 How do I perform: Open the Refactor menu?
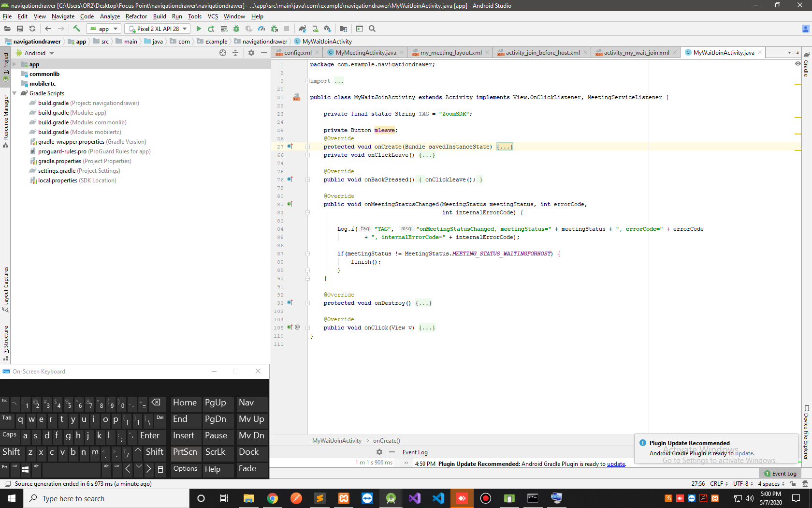(x=136, y=16)
